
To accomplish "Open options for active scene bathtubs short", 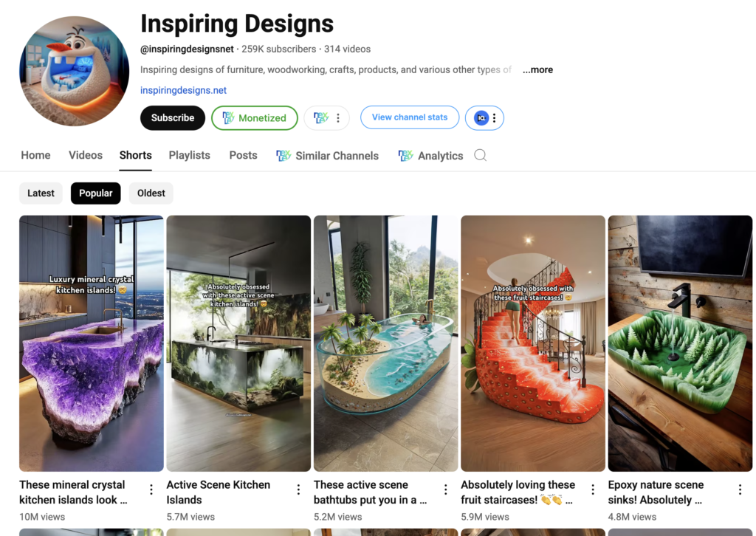I will [x=445, y=489].
